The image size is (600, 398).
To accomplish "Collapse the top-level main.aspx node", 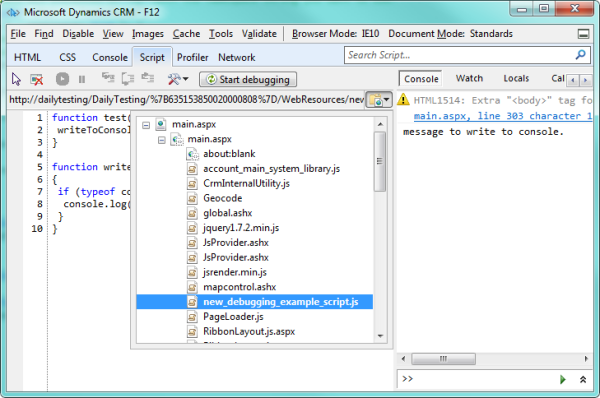I will [146, 125].
